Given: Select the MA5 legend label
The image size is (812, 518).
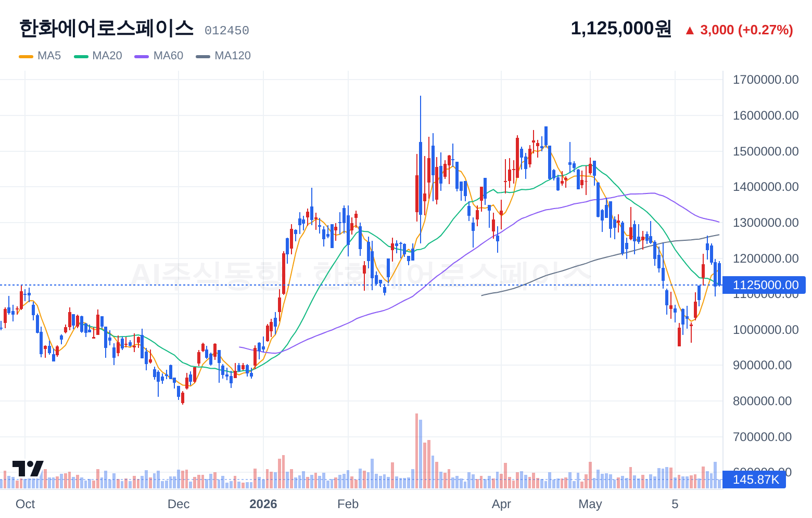Looking at the screenshot, I should click(49, 56).
